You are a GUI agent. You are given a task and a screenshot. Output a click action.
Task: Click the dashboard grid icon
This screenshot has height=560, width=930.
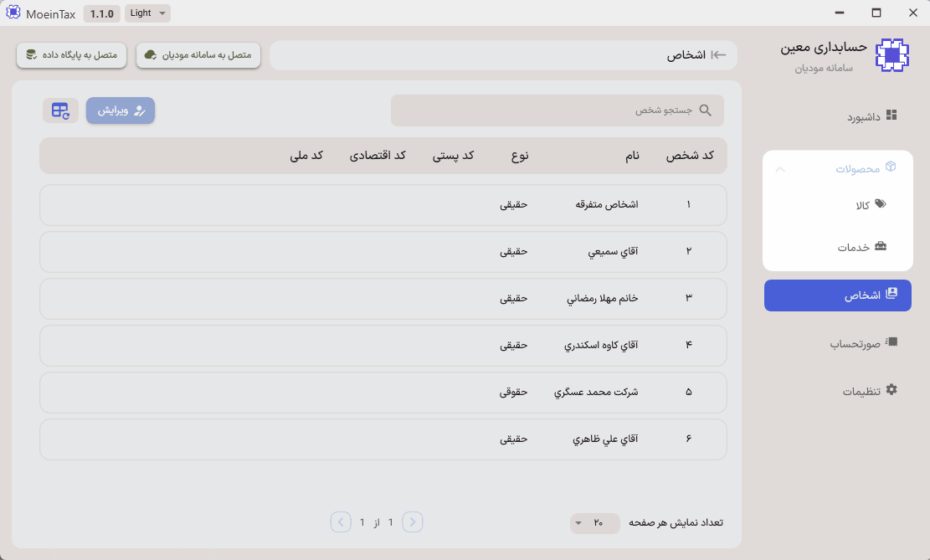click(891, 115)
